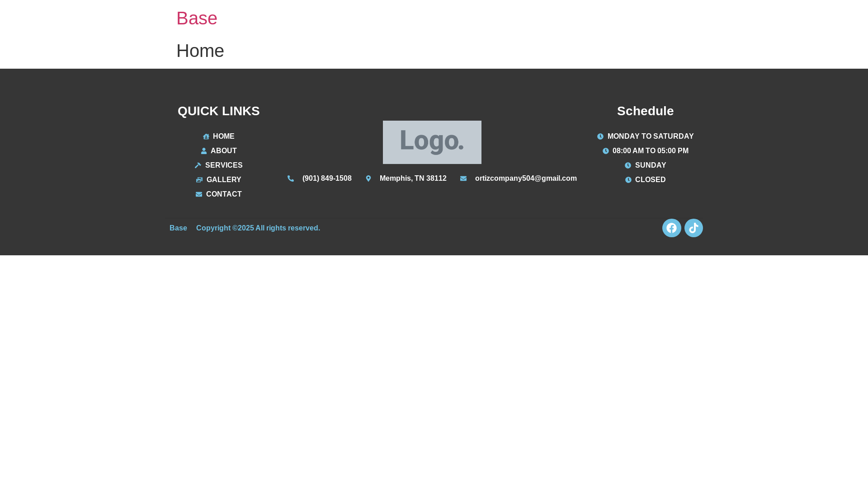Screen dimensions: 868x488
Task: Click the hammer icon beside SERVICES
Action: click(x=198, y=165)
